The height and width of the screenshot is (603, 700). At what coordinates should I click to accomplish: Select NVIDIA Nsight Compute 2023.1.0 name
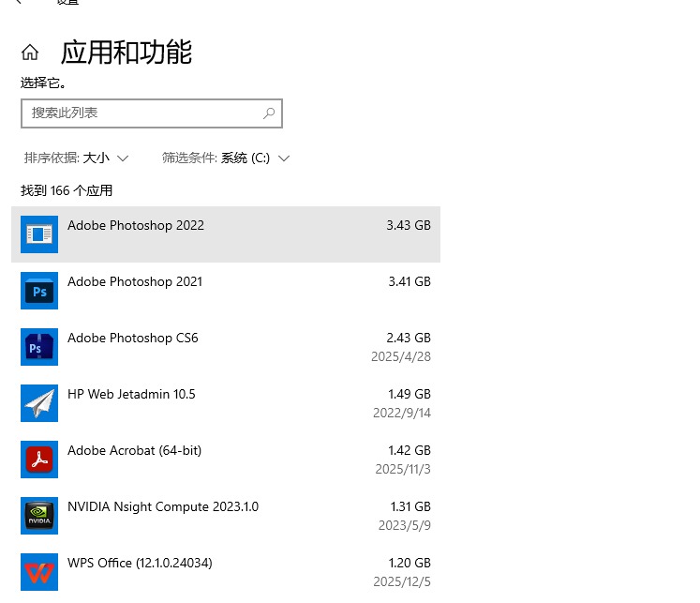163,506
